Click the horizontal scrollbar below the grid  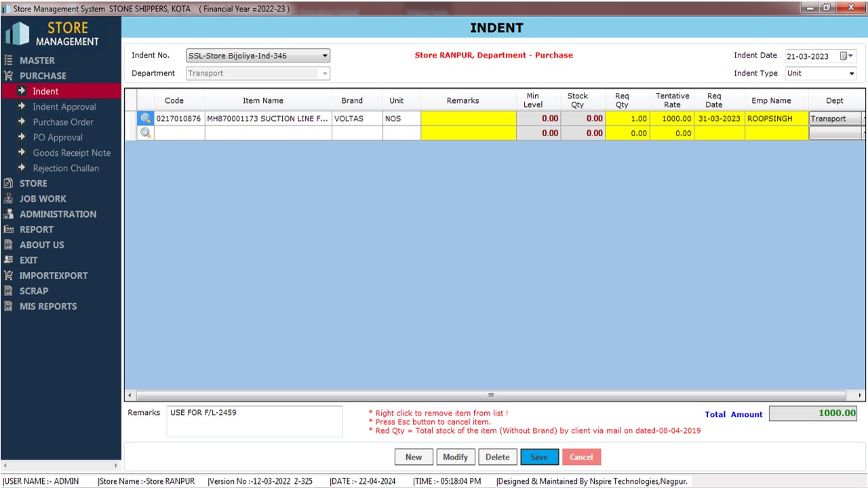tap(491, 395)
